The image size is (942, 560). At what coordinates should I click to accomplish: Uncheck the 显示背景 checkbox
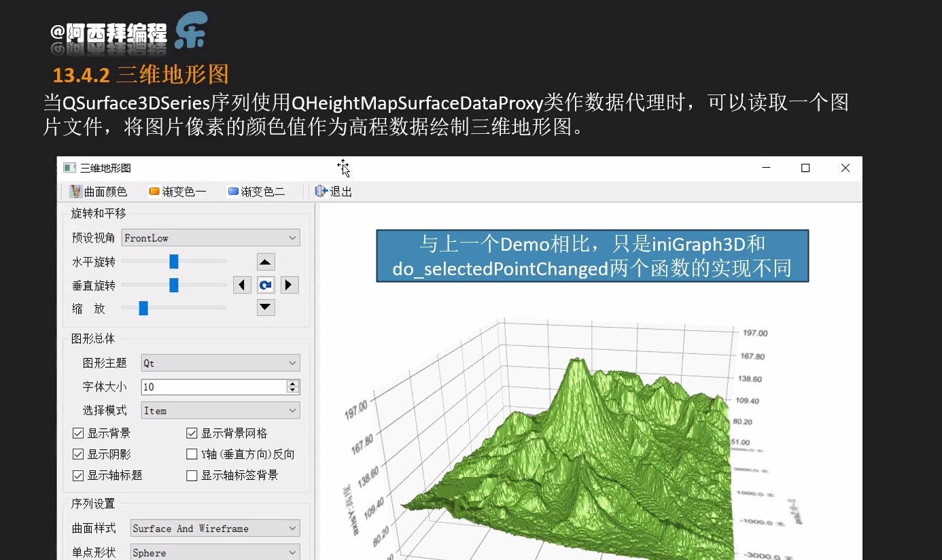(x=78, y=434)
